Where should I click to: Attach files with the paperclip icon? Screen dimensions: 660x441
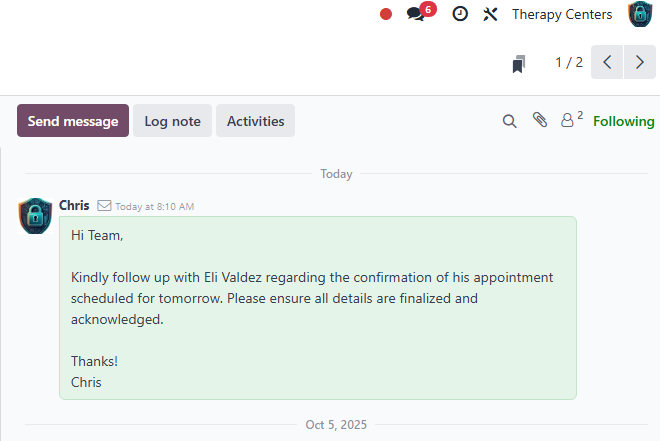point(540,121)
